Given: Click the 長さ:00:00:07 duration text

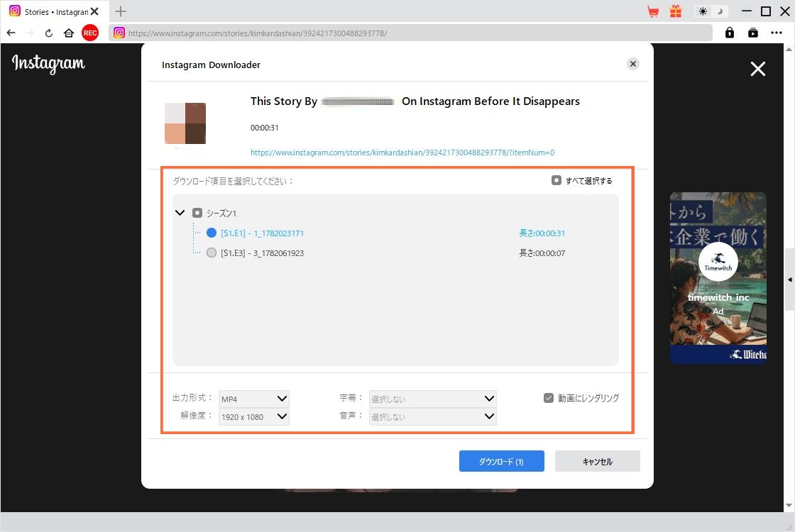Looking at the screenshot, I should click(x=542, y=253).
